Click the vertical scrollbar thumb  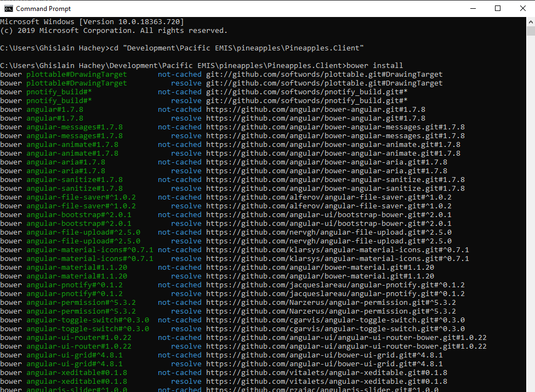point(530,31)
